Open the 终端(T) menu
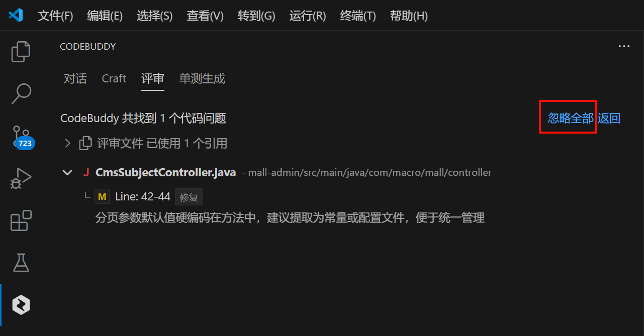 tap(358, 16)
